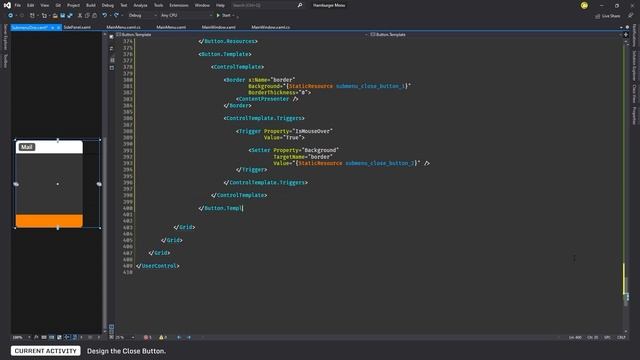The width and height of the screenshot is (640, 360).
Task: Click the Save file toolbar icon
Action: pyautogui.click(x=62, y=16)
